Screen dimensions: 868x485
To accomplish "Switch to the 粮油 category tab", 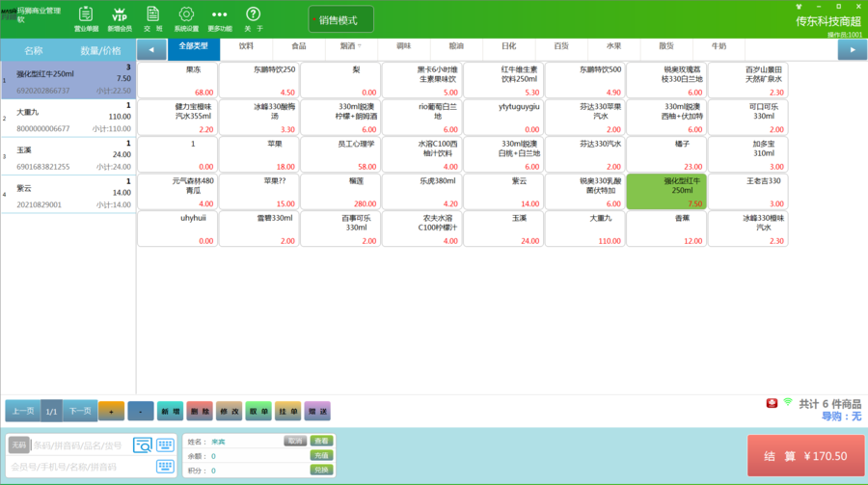I will (456, 49).
